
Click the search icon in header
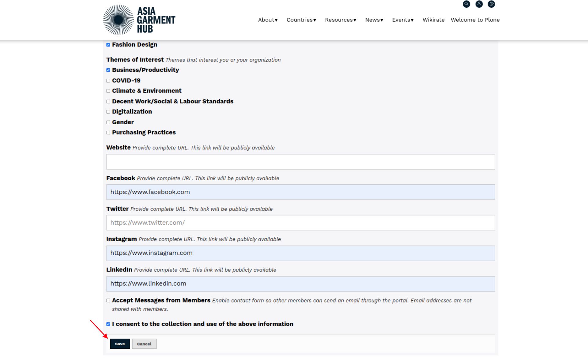pos(466,4)
